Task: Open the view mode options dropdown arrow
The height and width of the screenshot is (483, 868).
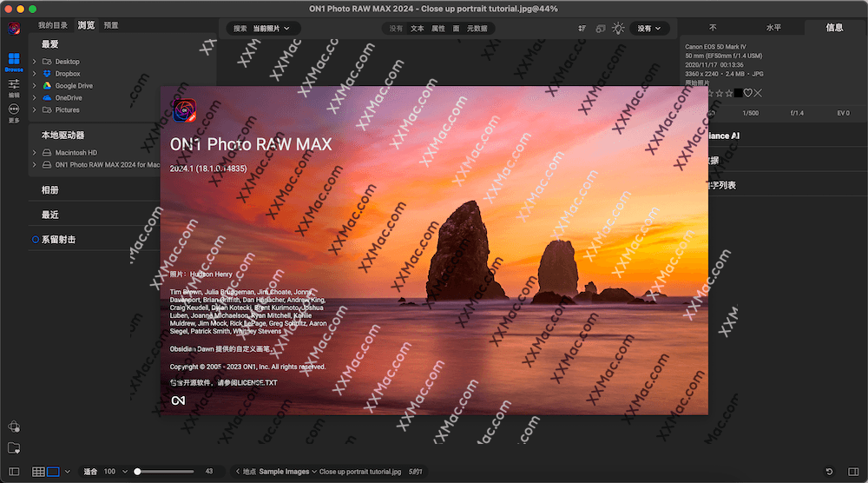Action: [68, 472]
